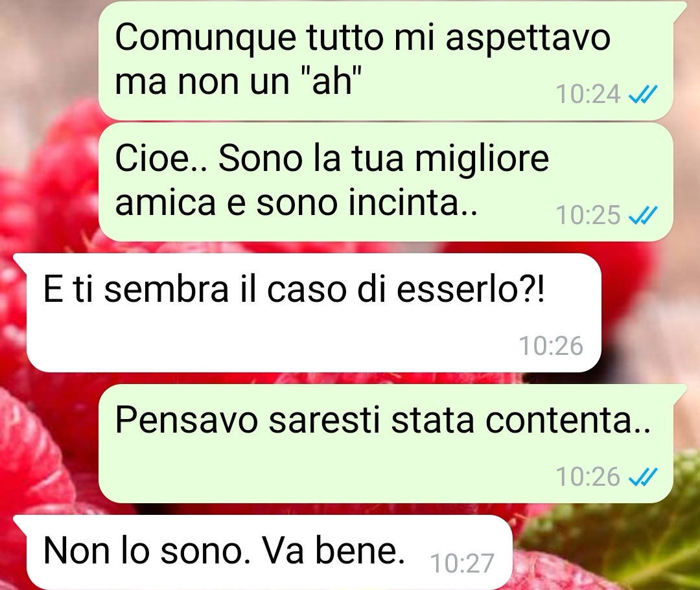Click the word 'esserlo?!' in the received message

tap(471, 289)
